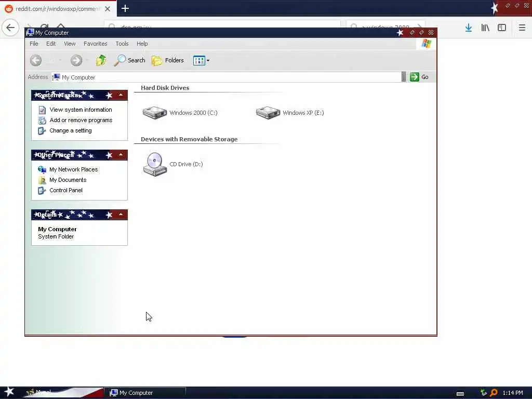Image resolution: width=532 pixels, height=399 pixels.
Task: Click the My Documents folder icon
Action: (x=42, y=180)
